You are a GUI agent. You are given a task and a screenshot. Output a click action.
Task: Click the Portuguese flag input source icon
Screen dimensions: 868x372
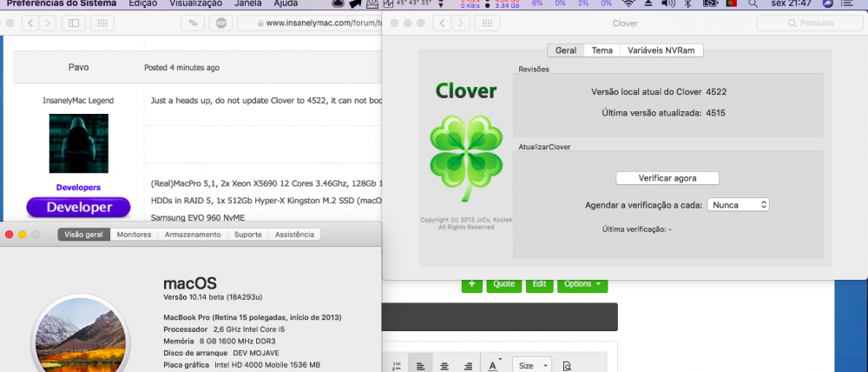tap(732, 3)
